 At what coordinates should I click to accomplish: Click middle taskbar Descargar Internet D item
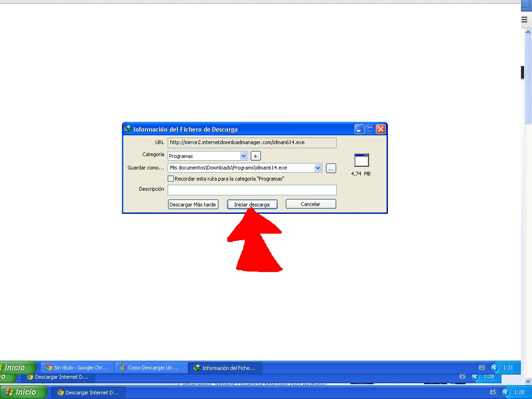[x=58, y=377]
